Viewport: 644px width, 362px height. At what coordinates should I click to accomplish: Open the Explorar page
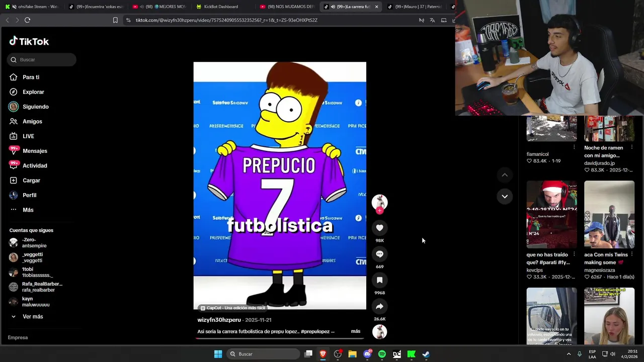(33, 92)
